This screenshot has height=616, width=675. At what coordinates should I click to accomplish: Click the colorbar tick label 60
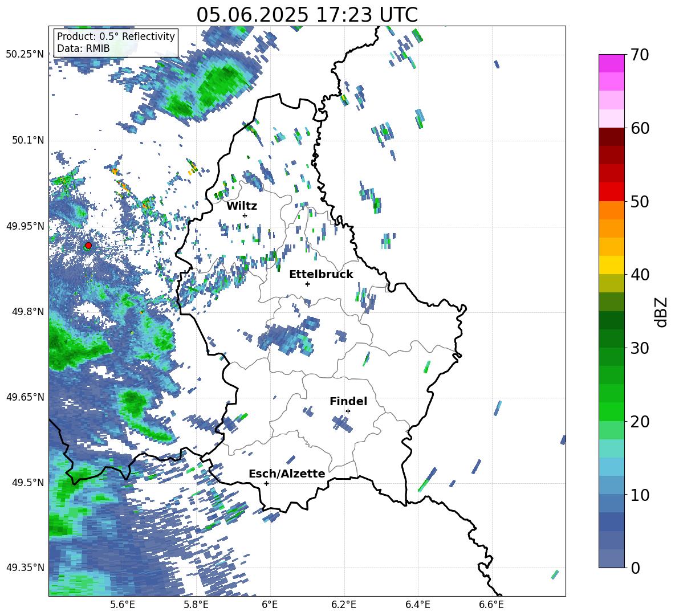pyautogui.click(x=640, y=128)
